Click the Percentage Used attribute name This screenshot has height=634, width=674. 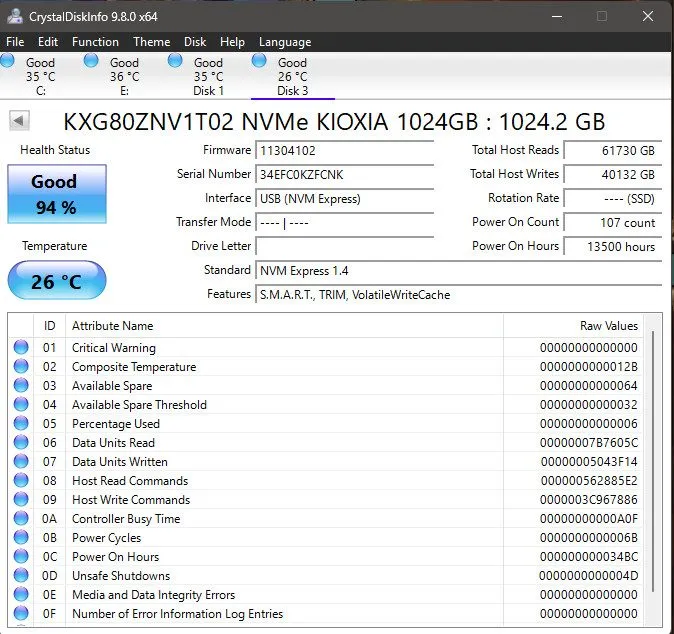point(116,423)
